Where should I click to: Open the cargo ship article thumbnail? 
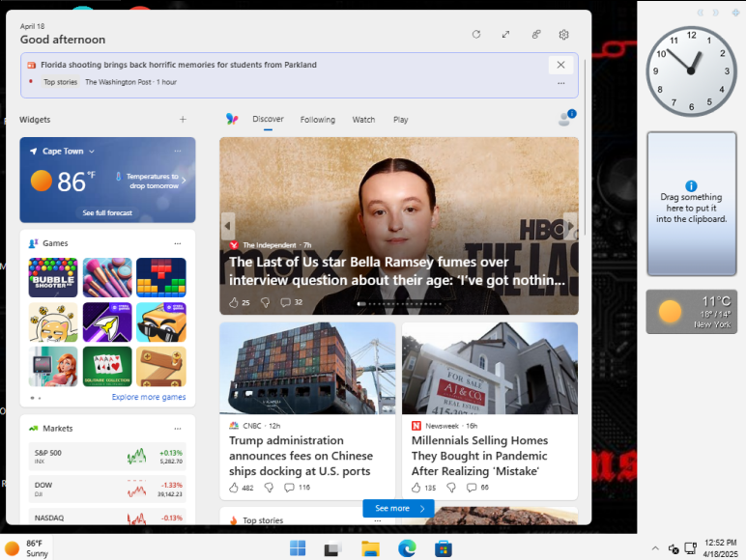307,368
